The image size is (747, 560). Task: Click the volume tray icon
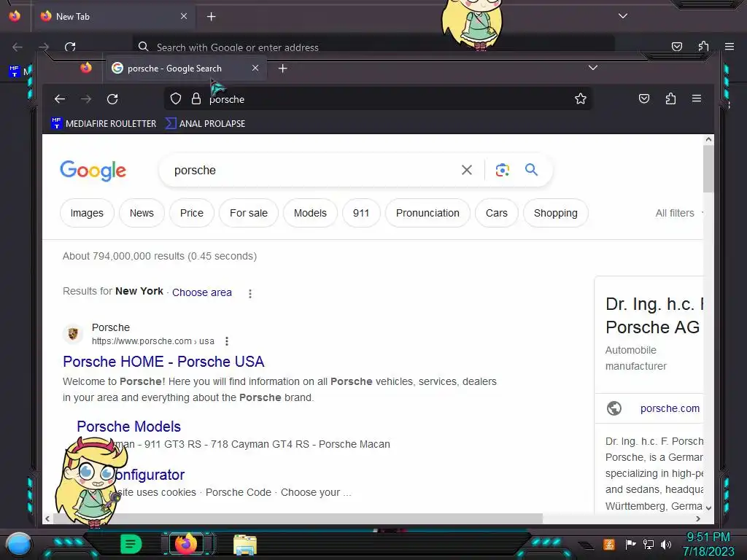666,544
